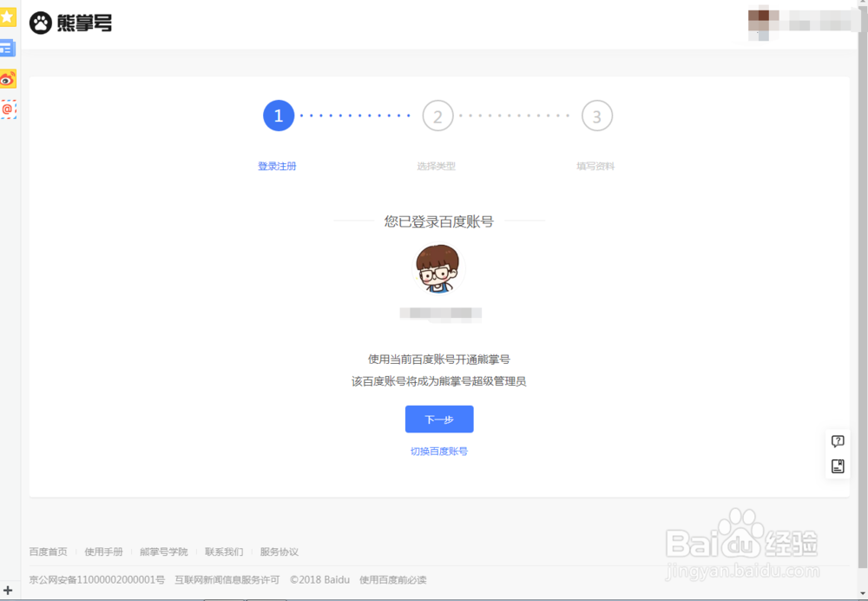Open the help question-mark floating icon

[838, 441]
